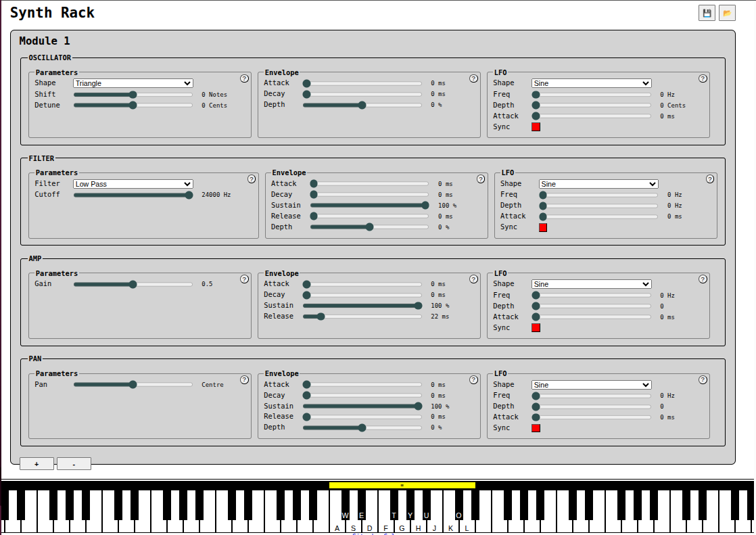Click the minus button to remove module
Viewport: 756px width, 535px height.
pyautogui.click(x=74, y=464)
